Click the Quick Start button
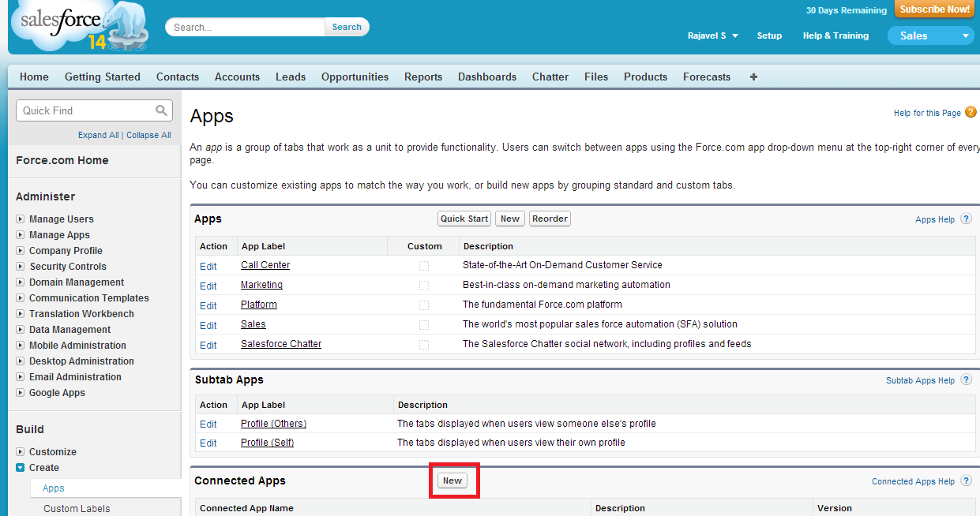Viewport: 980px width, 516px height. [464, 219]
